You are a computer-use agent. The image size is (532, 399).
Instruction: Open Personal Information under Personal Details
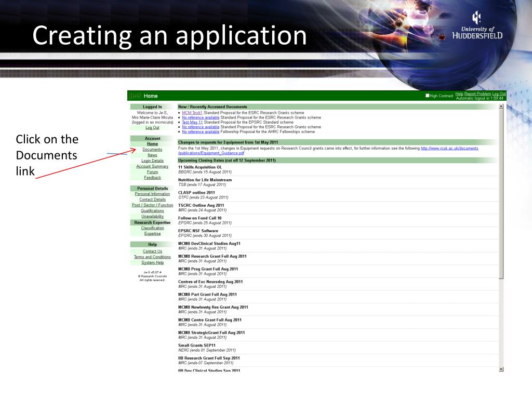(x=152, y=194)
